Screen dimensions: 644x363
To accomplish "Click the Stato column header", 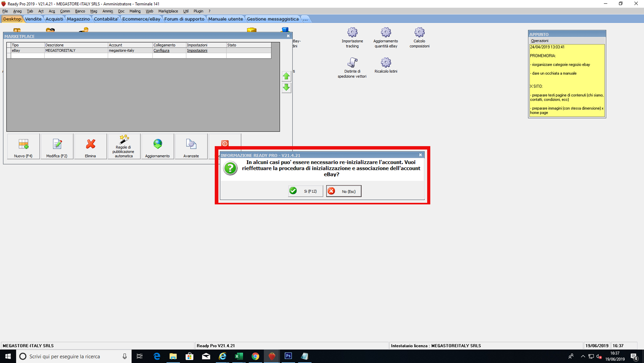I will 249,45.
